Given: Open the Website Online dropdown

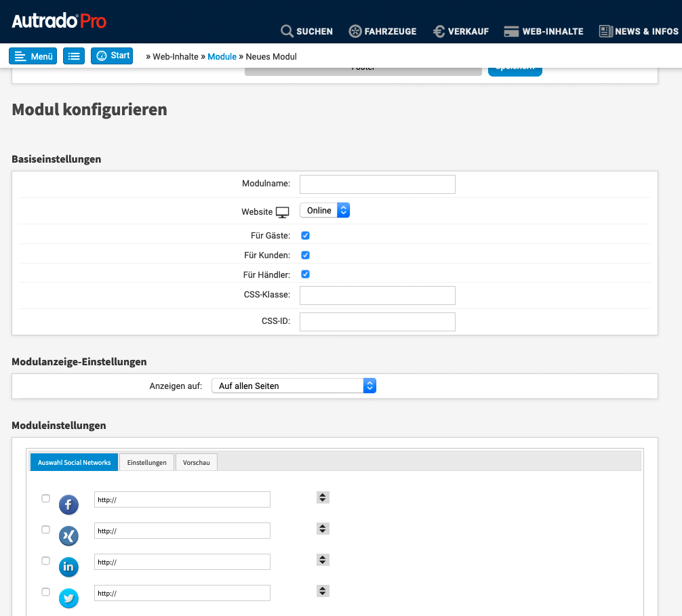Looking at the screenshot, I should pyautogui.click(x=325, y=211).
